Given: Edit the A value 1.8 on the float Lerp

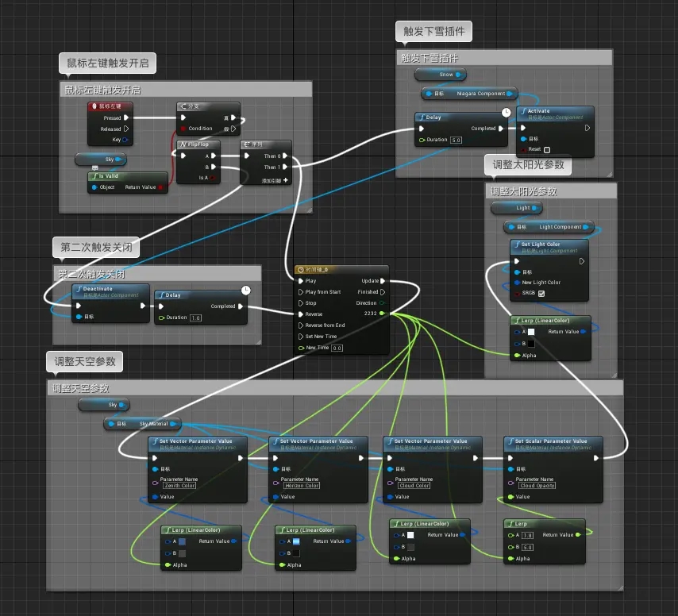Looking at the screenshot, I should pos(527,535).
